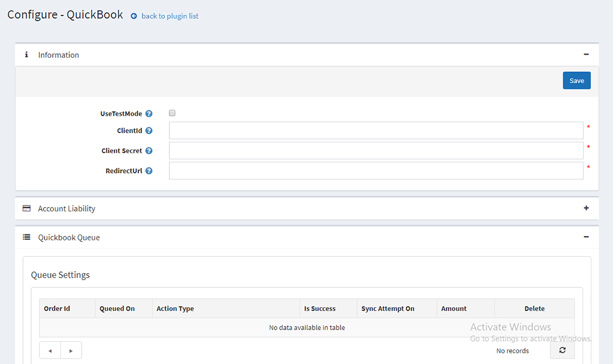Show help tooltip for UseTestMode
Screen dimensions: 613x364
(x=149, y=114)
